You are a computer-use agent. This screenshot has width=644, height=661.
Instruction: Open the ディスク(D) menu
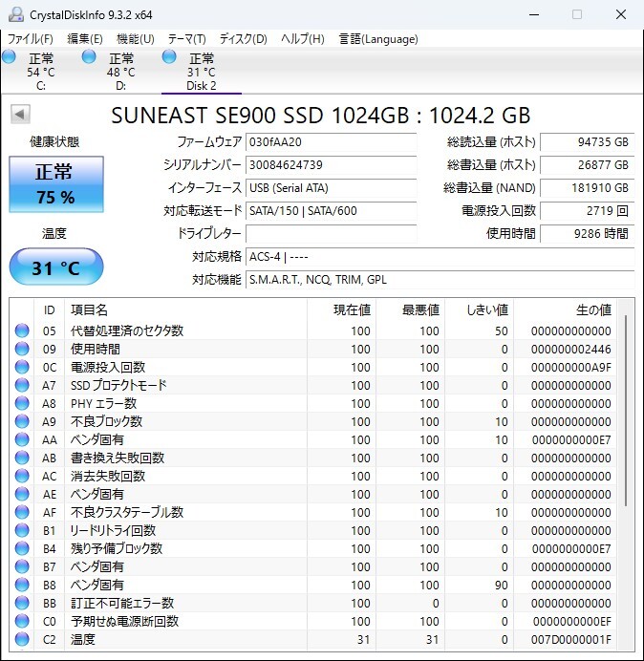click(243, 39)
